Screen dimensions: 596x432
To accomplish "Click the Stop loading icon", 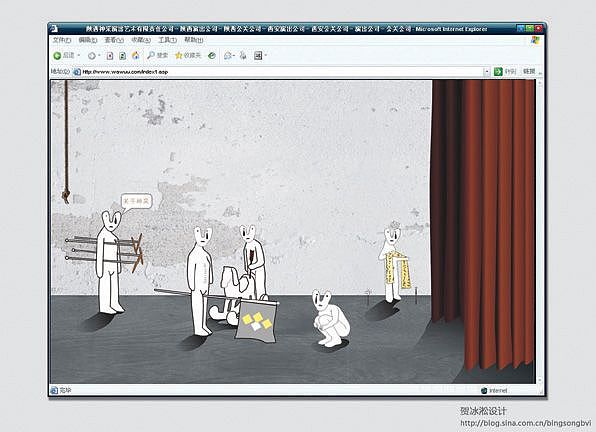I will 110,56.
